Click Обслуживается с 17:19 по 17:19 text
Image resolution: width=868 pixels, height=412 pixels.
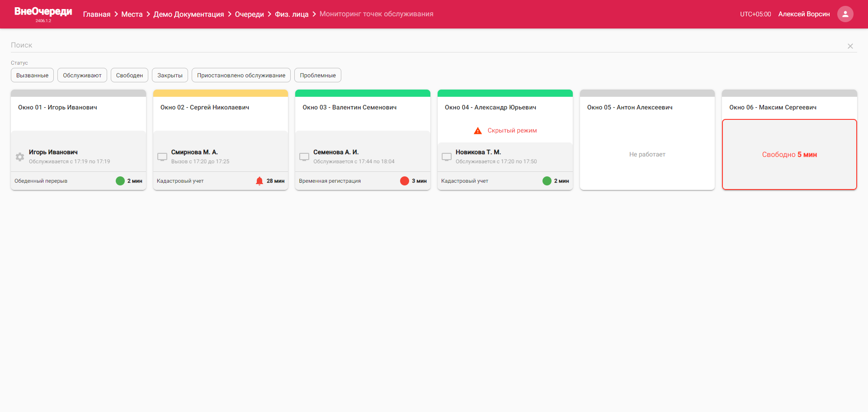click(70, 161)
